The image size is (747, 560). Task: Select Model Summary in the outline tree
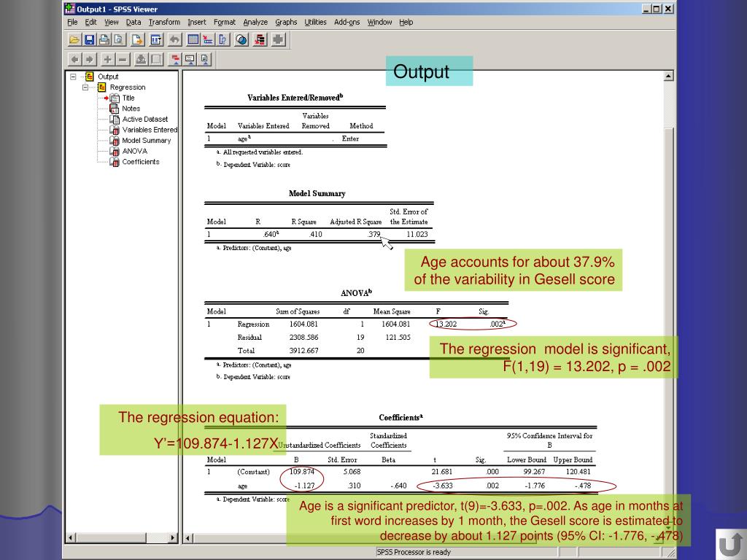click(x=146, y=141)
